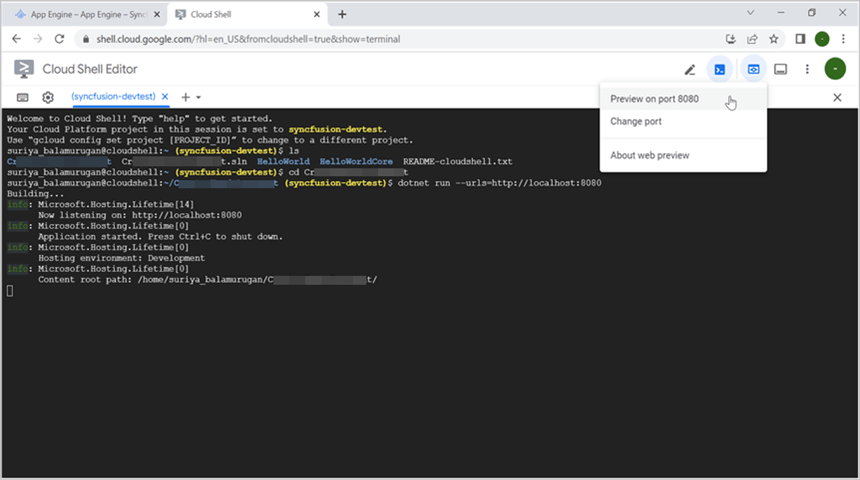Open a new browser tab
Screen dimensions: 860x480
click(342, 14)
